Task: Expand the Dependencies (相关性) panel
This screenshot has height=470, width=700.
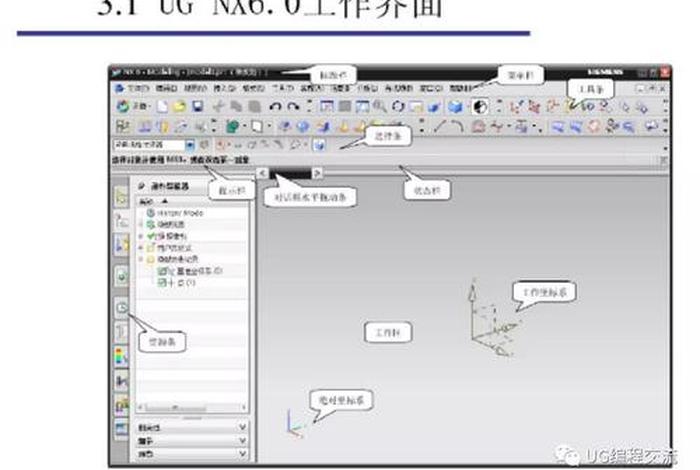Action: [192, 428]
